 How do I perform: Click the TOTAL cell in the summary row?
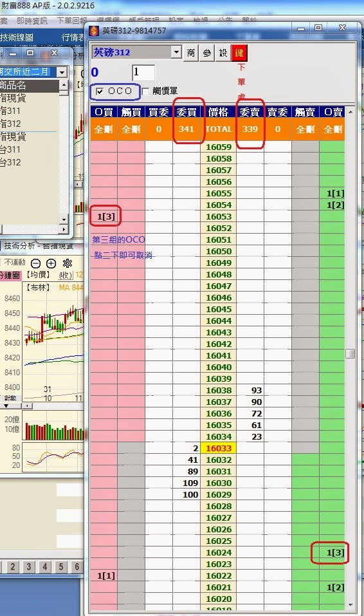click(x=218, y=129)
